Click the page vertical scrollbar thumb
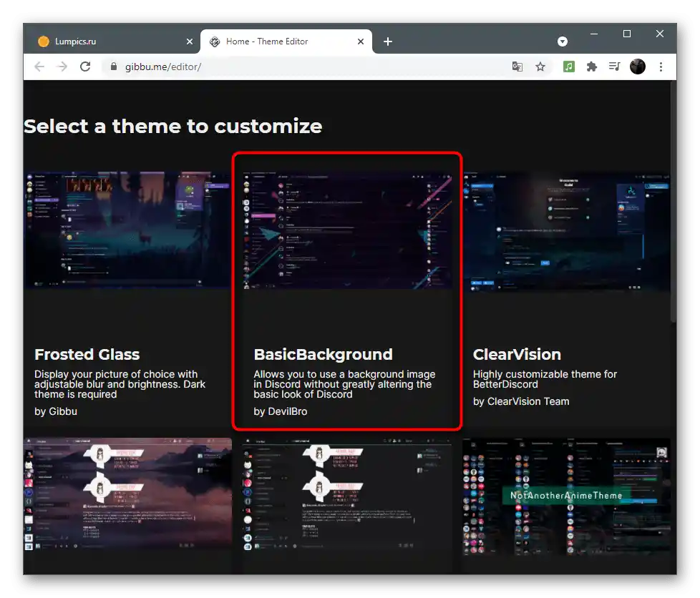 tap(674, 201)
